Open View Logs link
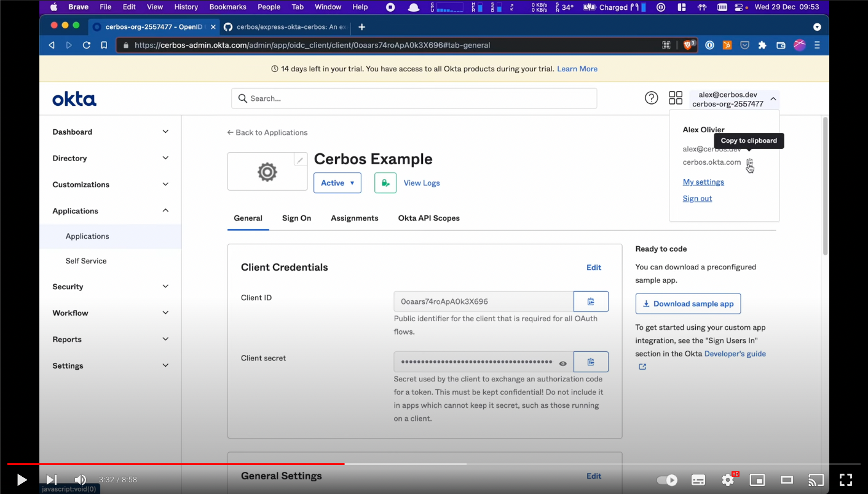Viewport: 868px width, 494px height. [422, 183]
